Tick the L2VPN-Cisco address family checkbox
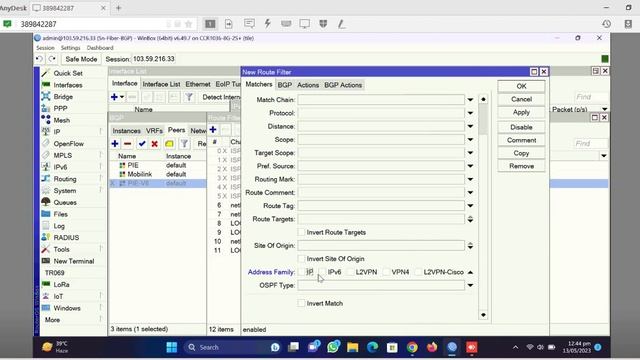The image size is (640, 360). [x=418, y=272]
